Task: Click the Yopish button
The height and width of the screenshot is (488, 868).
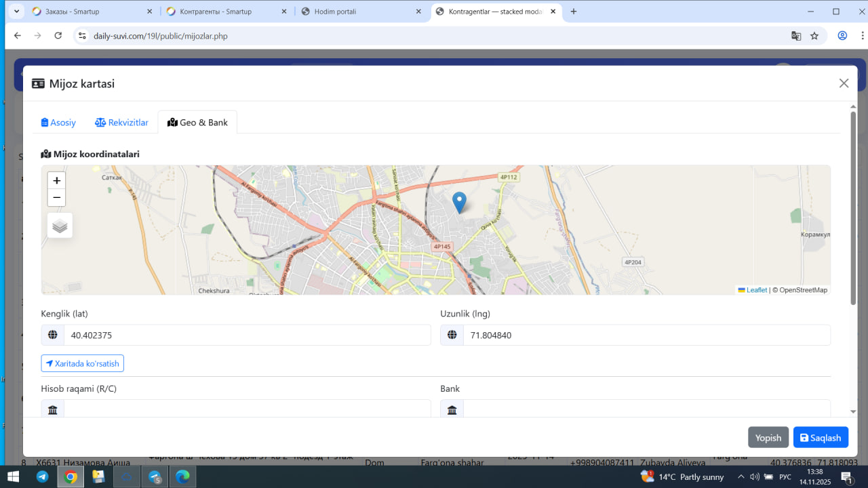Action: (x=768, y=438)
